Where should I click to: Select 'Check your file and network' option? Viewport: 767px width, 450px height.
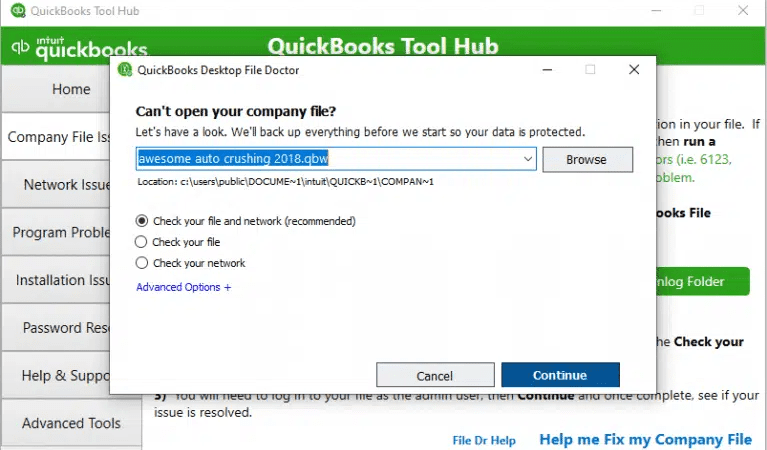point(141,221)
